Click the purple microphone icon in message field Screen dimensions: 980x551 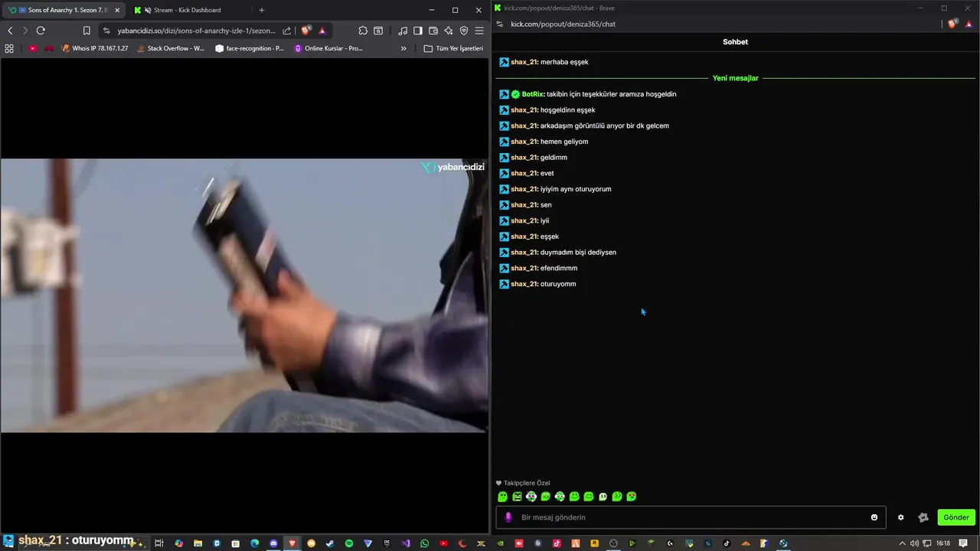[508, 517]
